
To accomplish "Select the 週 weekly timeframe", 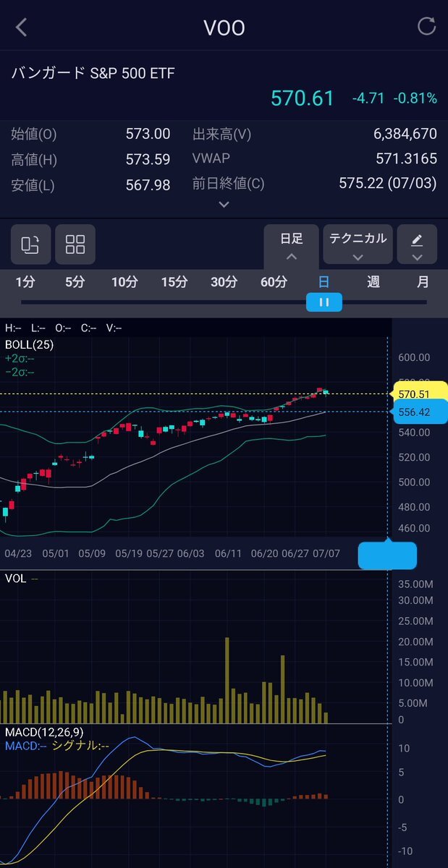I will pos(373,282).
